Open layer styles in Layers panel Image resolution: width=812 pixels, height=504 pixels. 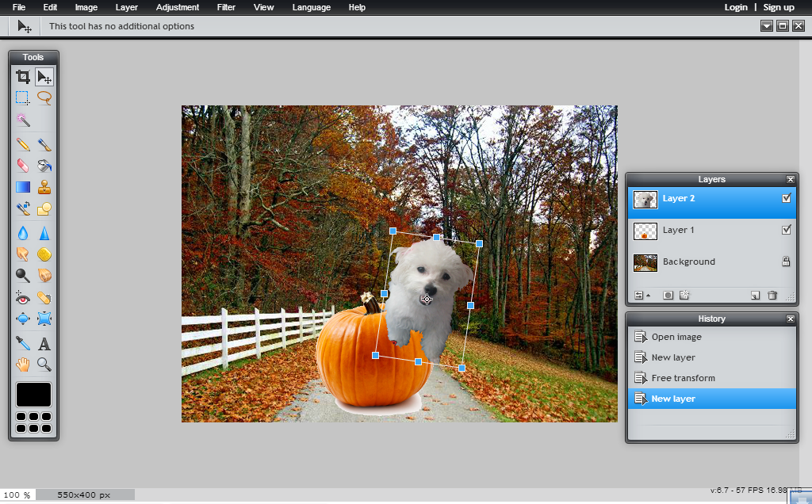coord(684,295)
